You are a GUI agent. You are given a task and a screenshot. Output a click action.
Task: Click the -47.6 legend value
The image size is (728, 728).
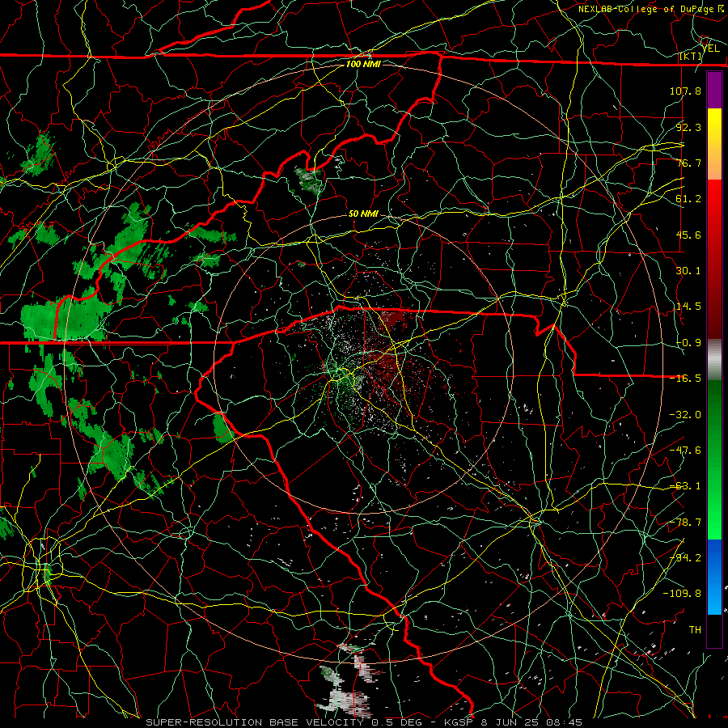tap(685, 451)
